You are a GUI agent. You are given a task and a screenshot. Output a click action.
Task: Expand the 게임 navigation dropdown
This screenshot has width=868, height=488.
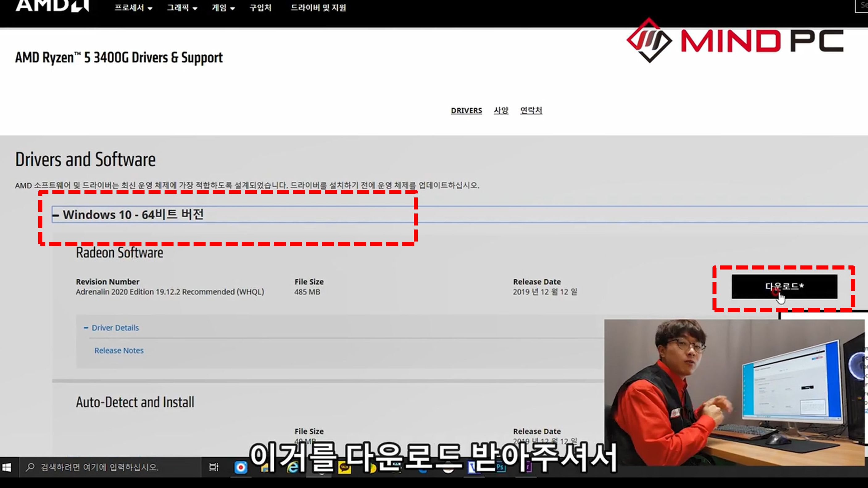(223, 8)
